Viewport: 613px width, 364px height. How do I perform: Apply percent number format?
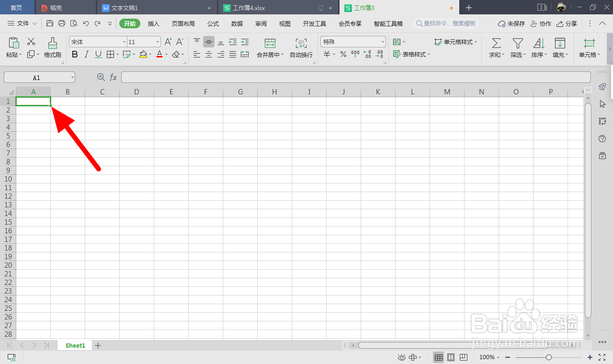click(x=343, y=54)
